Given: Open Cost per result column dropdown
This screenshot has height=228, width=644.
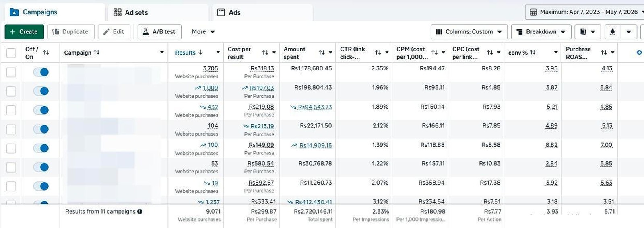Looking at the screenshot, I should [274, 53].
